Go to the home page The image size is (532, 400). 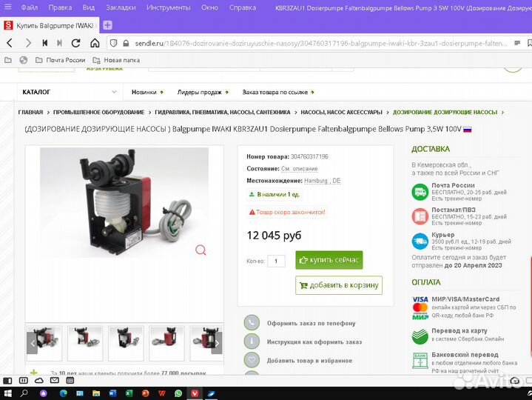(x=95, y=43)
